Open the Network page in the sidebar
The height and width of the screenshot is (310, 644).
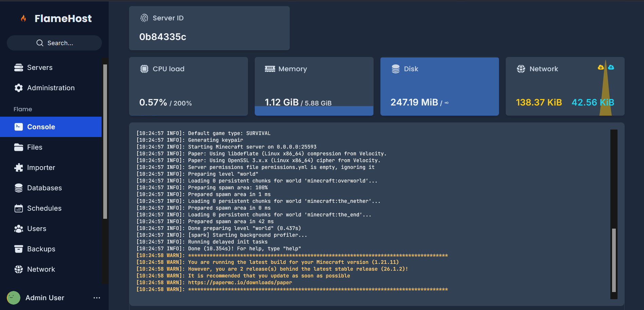click(x=51, y=269)
